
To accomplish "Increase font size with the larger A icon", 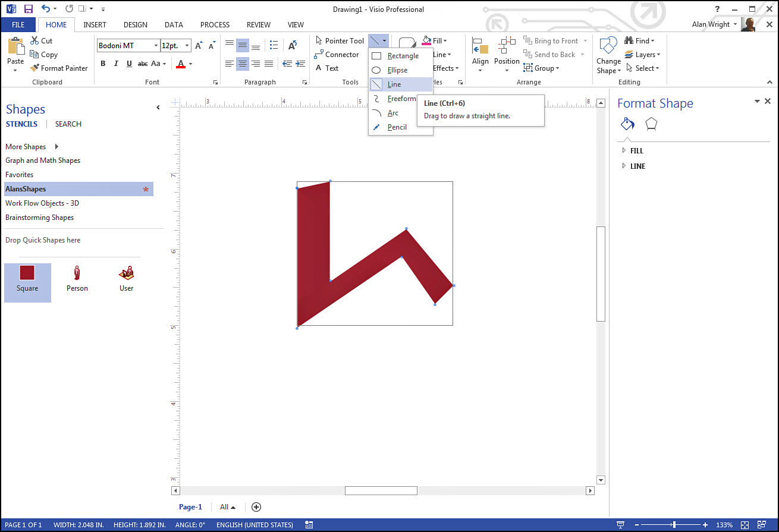I will coord(199,46).
